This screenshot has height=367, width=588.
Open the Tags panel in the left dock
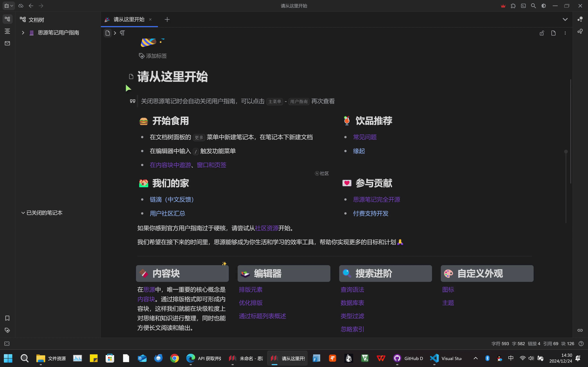click(x=7, y=330)
